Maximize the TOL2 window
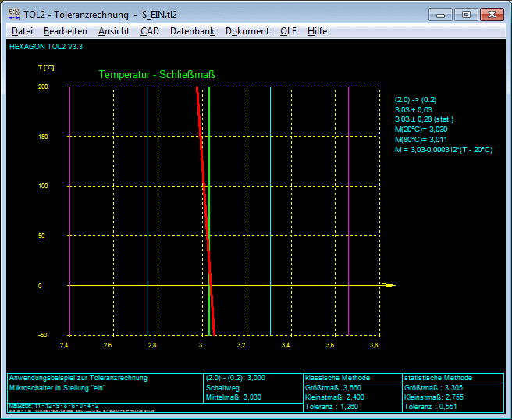The width and height of the screenshot is (512, 420). point(466,14)
